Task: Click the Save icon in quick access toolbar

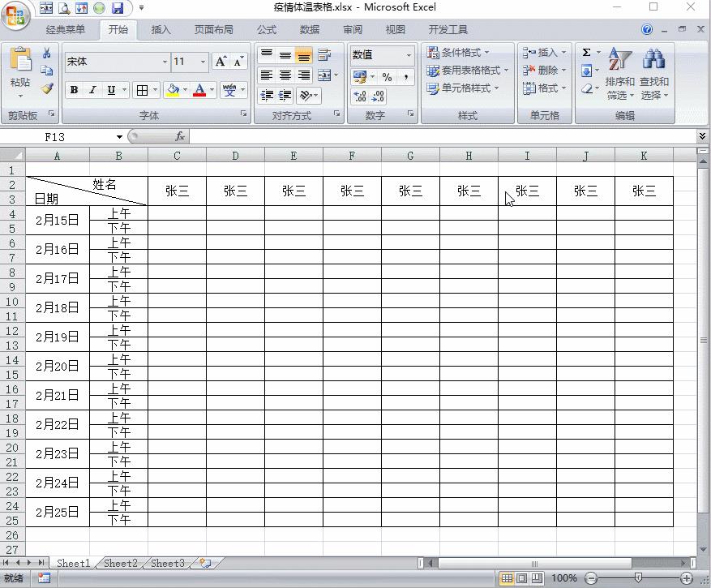Action: (118, 8)
